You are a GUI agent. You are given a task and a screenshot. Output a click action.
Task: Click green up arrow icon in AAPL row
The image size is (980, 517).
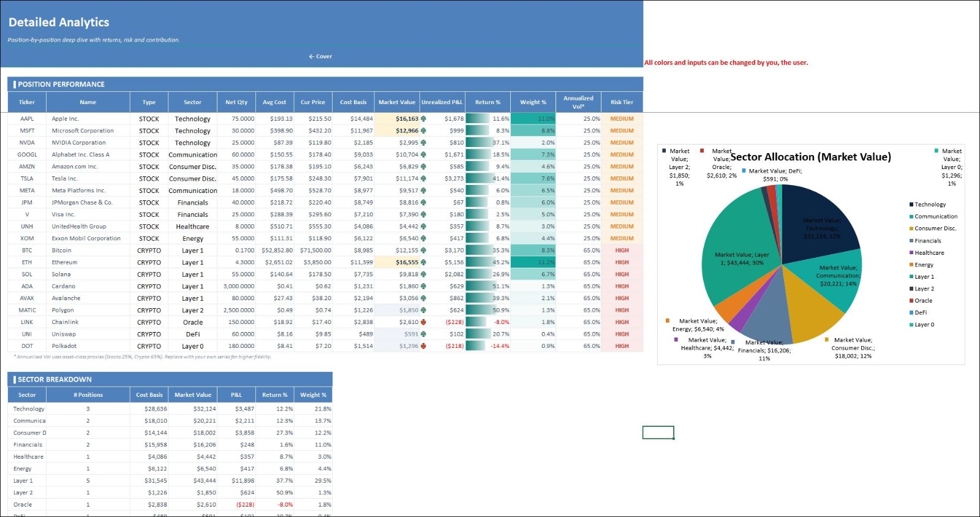coord(423,119)
